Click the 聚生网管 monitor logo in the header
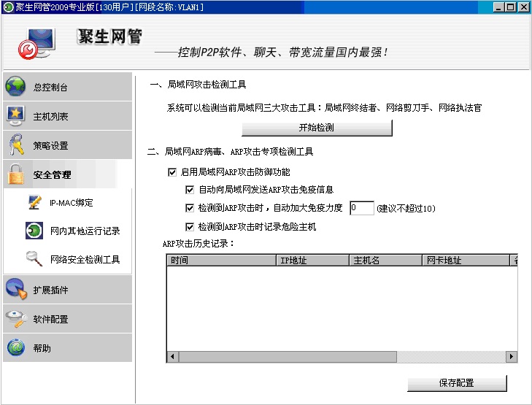Screen dimensions: 532x405 pos(36,44)
